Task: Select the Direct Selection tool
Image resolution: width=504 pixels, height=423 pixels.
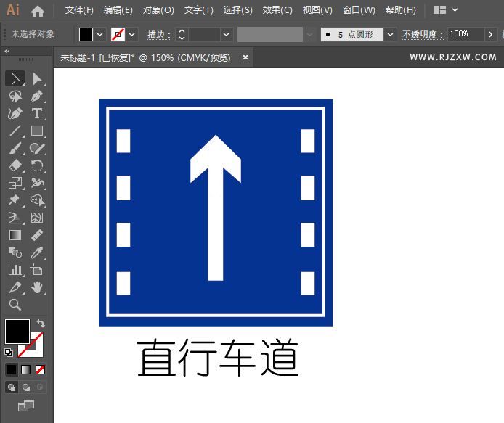Action: pyautogui.click(x=37, y=78)
